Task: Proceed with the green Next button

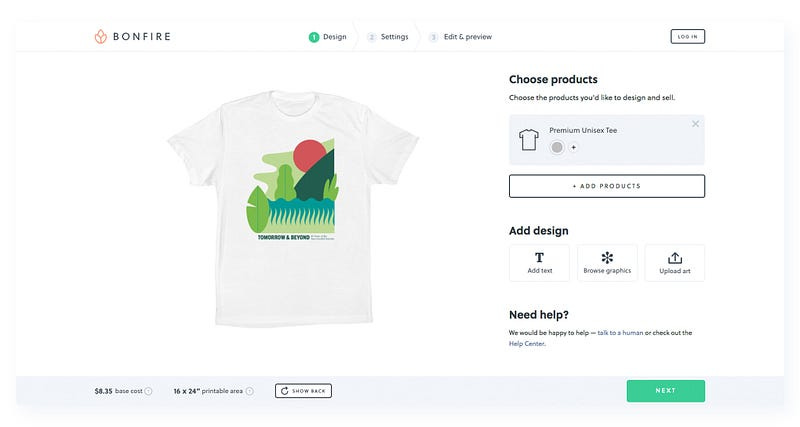Action: coord(665,391)
